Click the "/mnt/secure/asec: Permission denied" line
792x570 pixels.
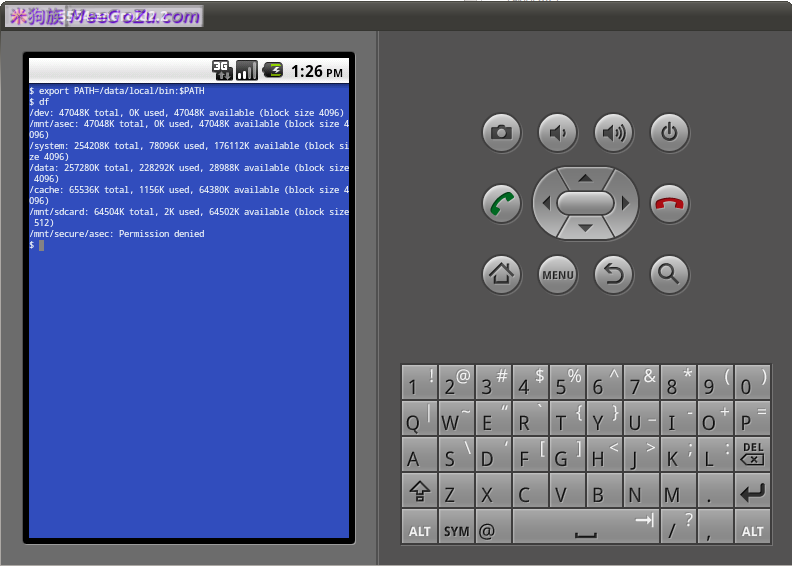tap(117, 234)
